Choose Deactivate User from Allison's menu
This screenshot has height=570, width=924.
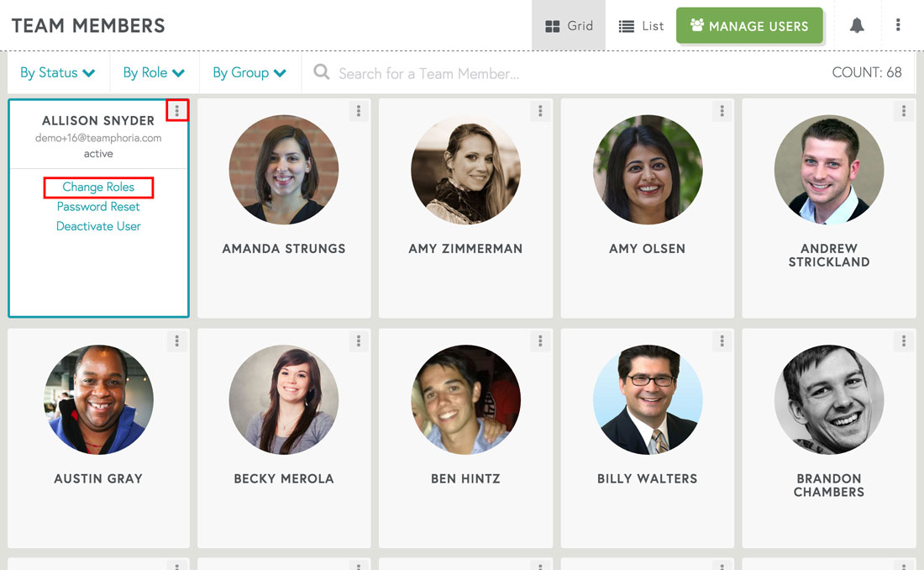(x=98, y=225)
